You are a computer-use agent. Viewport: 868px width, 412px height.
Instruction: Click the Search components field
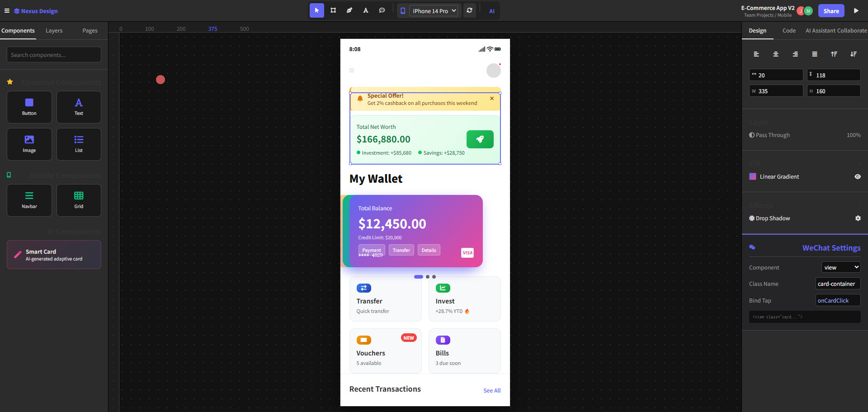pyautogui.click(x=54, y=55)
